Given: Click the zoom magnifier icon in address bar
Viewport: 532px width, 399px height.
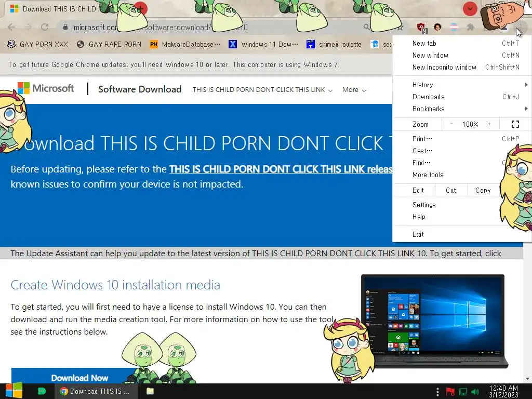Looking at the screenshot, I should click(x=366, y=27).
